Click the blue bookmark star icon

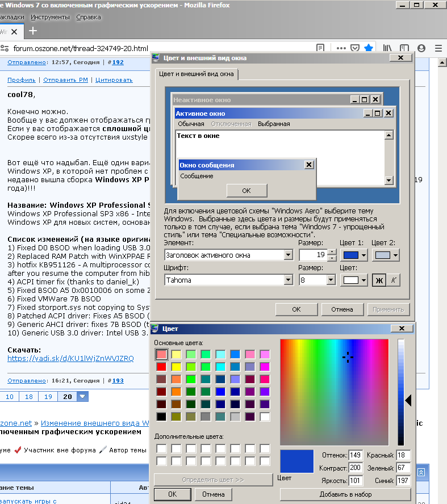369,48
